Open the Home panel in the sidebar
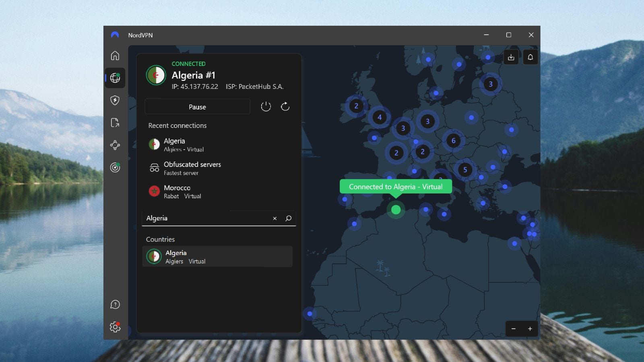Screen dimensions: 644x362 (115, 56)
